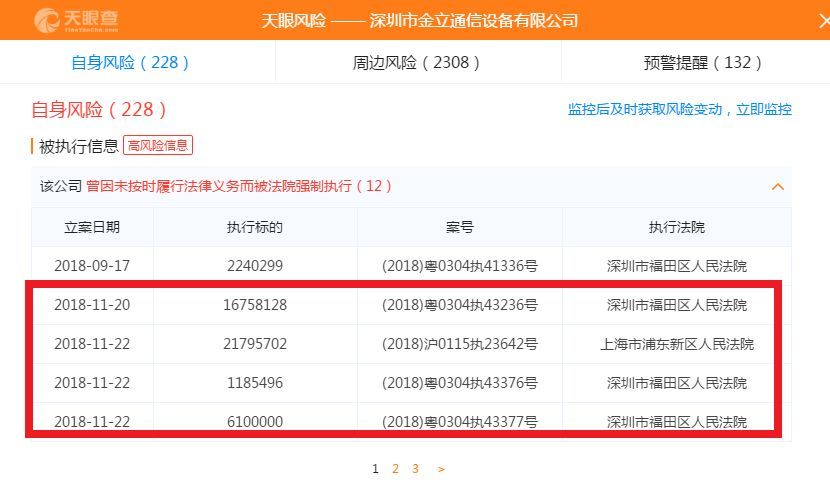Go to page 1 of results

(375, 469)
